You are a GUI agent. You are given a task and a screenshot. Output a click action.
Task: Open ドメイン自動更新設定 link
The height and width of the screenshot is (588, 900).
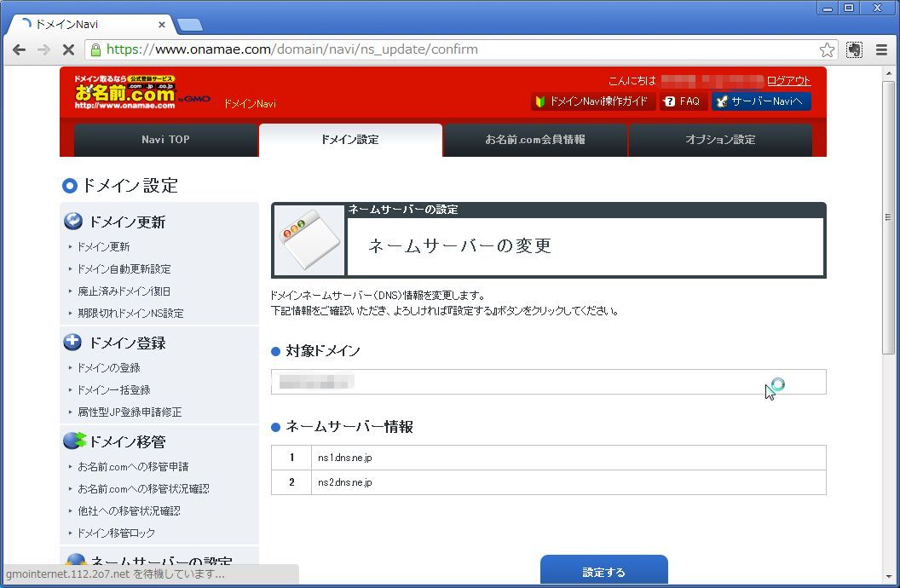[x=124, y=269]
